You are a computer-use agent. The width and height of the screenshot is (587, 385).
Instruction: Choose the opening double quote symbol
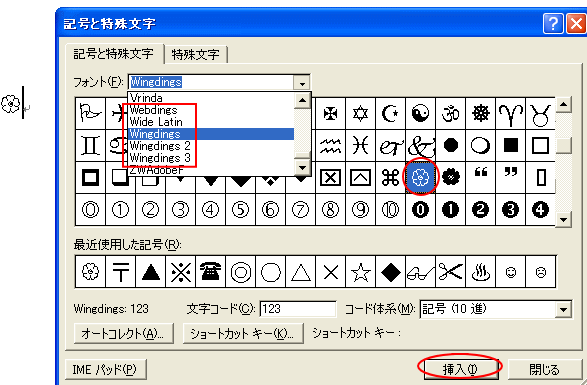click(x=480, y=178)
